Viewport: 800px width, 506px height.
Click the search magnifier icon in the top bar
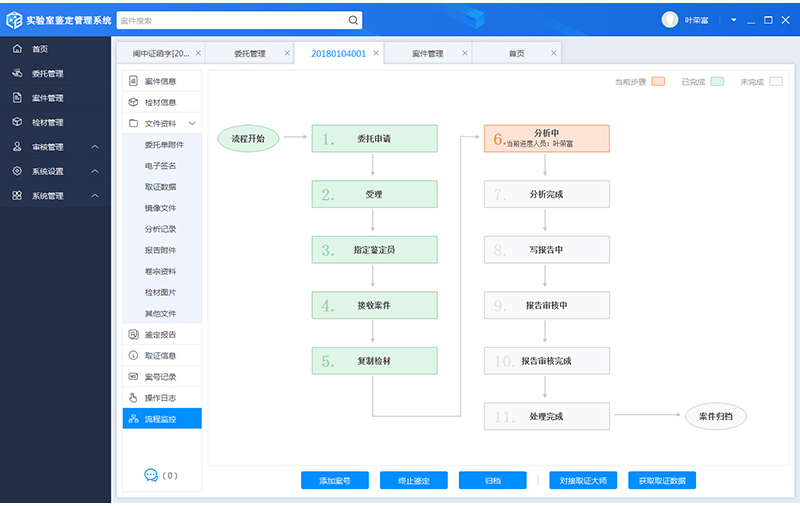(x=353, y=20)
